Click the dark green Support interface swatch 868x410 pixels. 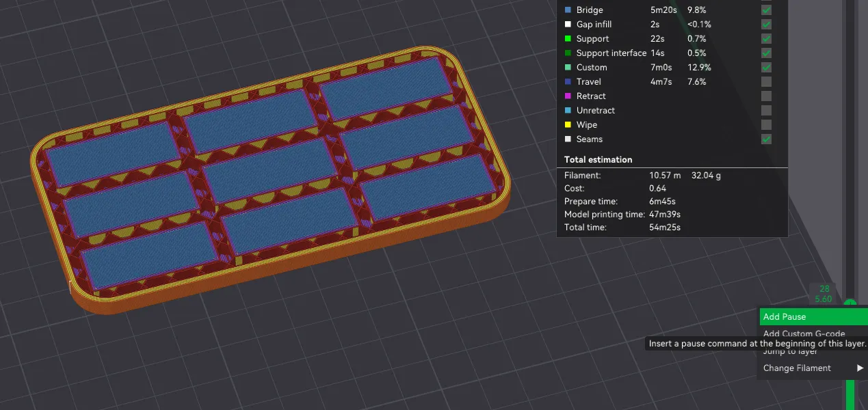[x=568, y=53]
